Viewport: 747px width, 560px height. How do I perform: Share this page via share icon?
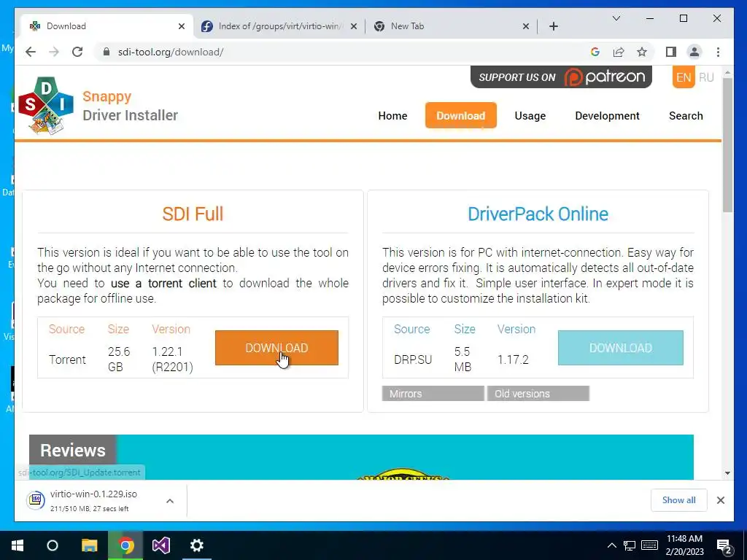pos(619,52)
